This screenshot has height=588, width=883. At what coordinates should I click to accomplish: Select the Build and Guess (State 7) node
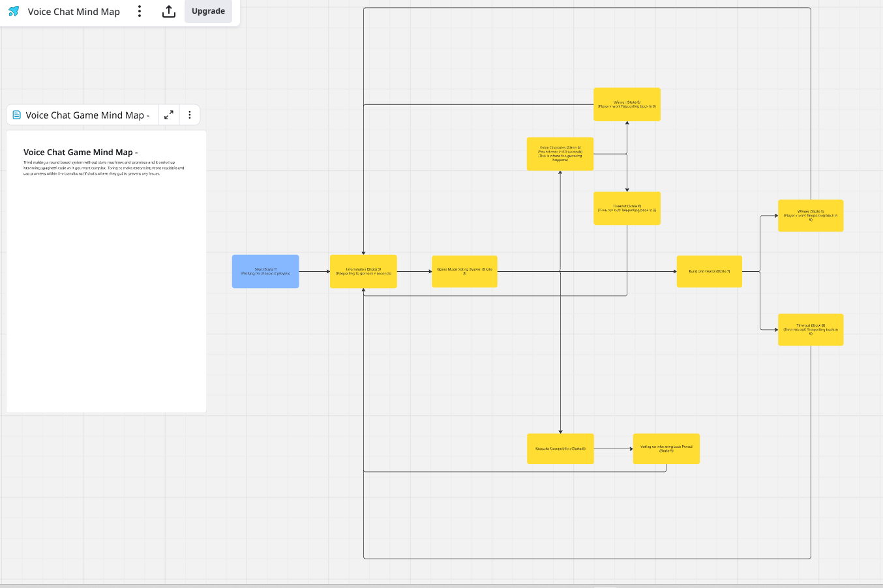pos(710,271)
